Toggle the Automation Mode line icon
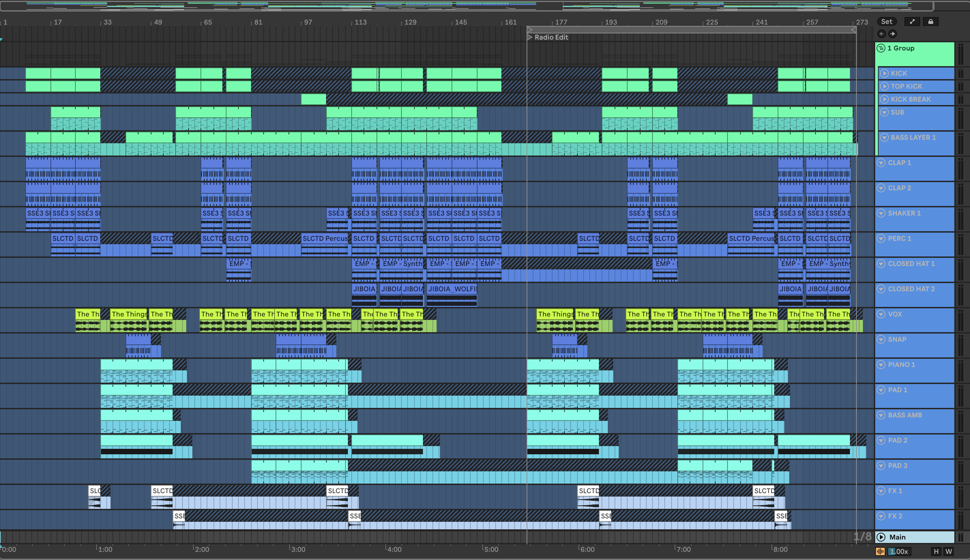Image resolution: width=970 pixels, height=560 pixels. click(912, 21)
